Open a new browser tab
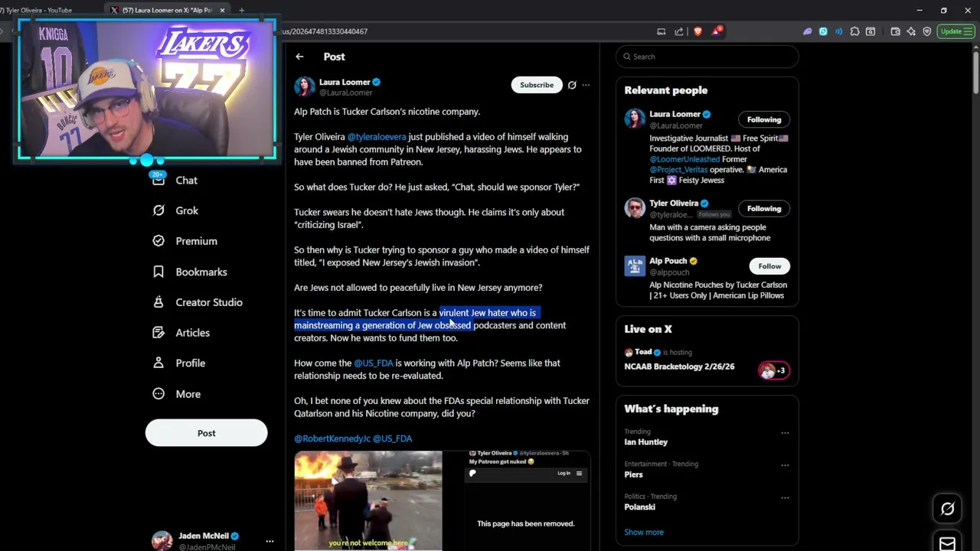The image size is (980, 551). 241,10
